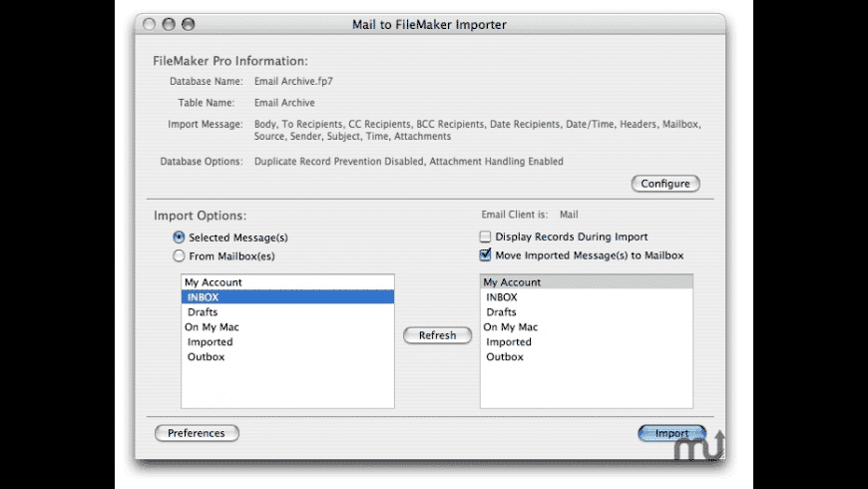Pick INBOX in destination mailbox list
The width and height of the screenshot is (868, 489).
coord(587,296)
